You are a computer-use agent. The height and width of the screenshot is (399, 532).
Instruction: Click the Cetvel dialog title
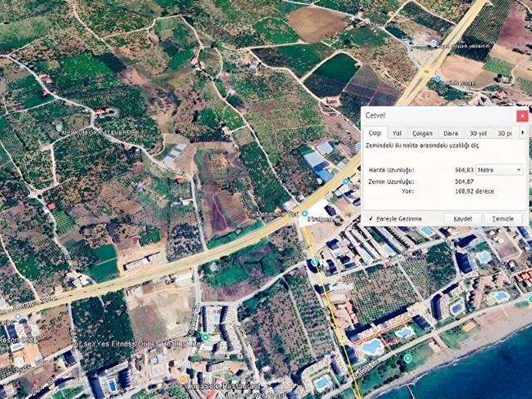[x=375, y=116]
